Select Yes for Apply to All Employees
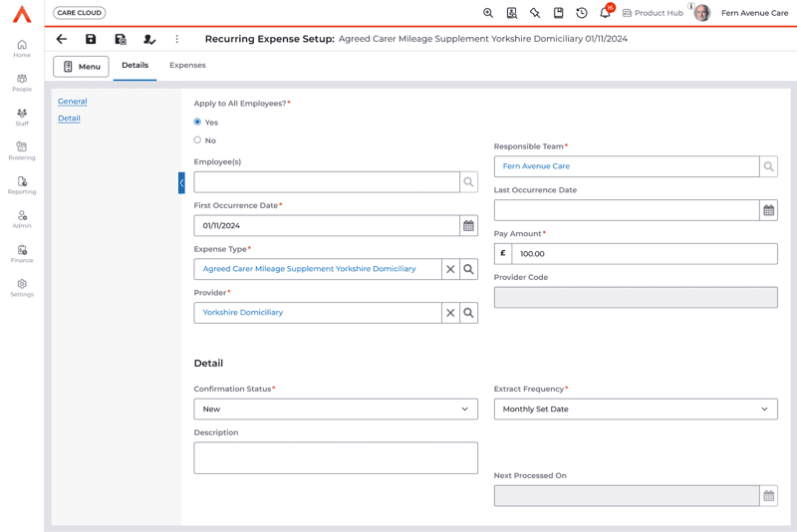This screenshot has width=797, height=532. [x=197, y=122]
